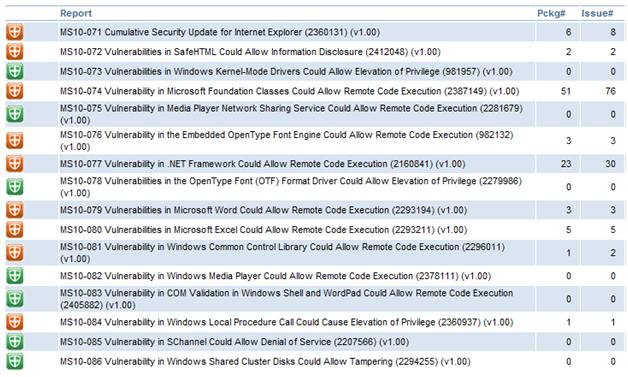Select the orange shield beside MS10-074

click(15, 91)
